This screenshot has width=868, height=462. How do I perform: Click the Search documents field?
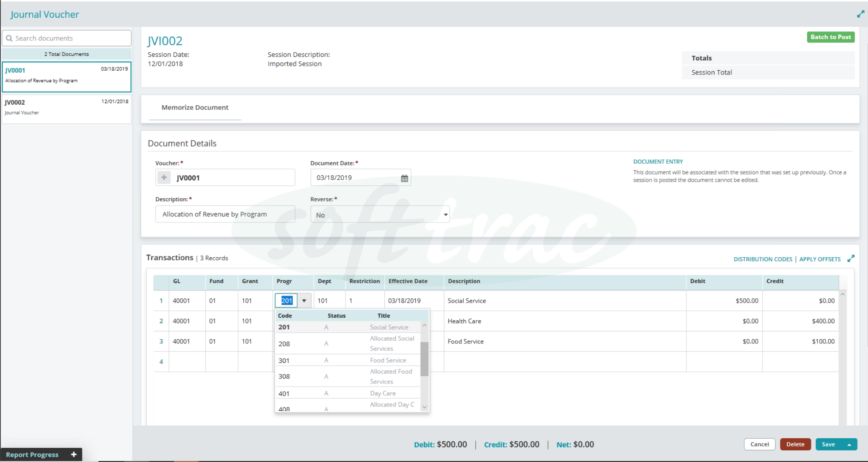tap(67, 38)
